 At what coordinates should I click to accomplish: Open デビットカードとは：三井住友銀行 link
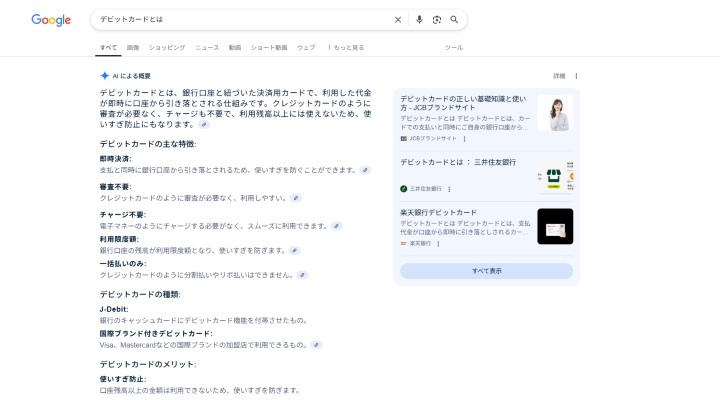[x=458, y=162]
